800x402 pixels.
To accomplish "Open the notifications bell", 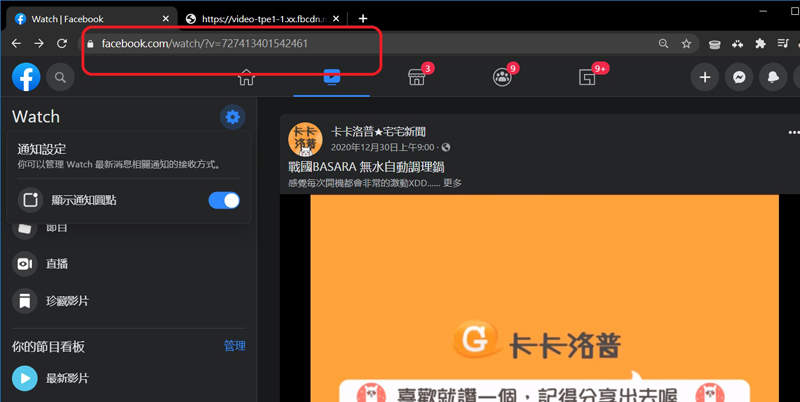I will tap(773, 77).
